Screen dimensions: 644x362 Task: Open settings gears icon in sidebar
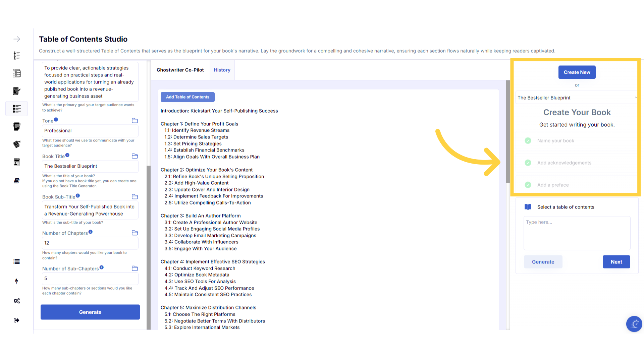[x=17, y=301]
